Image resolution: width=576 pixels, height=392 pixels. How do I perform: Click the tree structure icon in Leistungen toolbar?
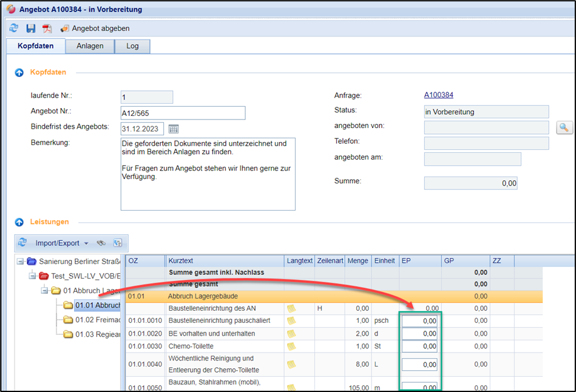(x=117, y=243)
